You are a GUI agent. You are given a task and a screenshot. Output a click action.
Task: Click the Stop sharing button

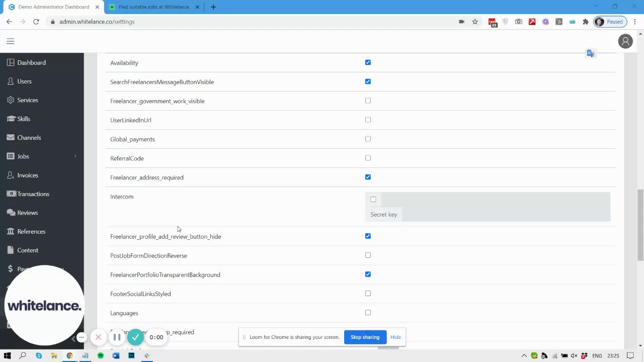(365, 337)
